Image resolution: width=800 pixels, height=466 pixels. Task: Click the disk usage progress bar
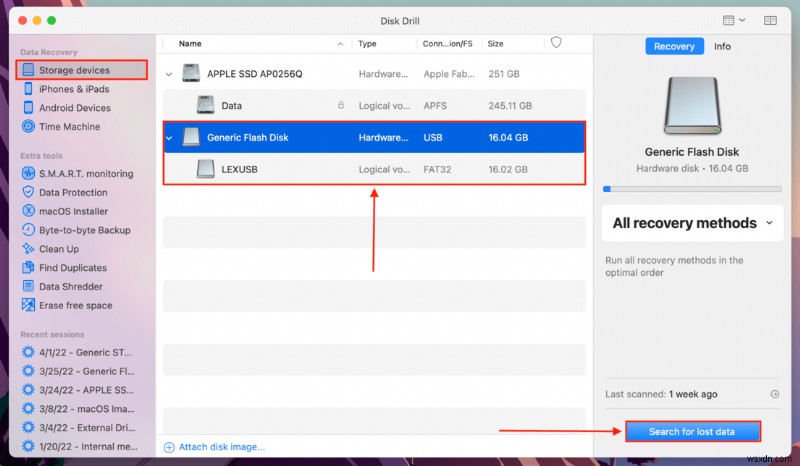692,189
